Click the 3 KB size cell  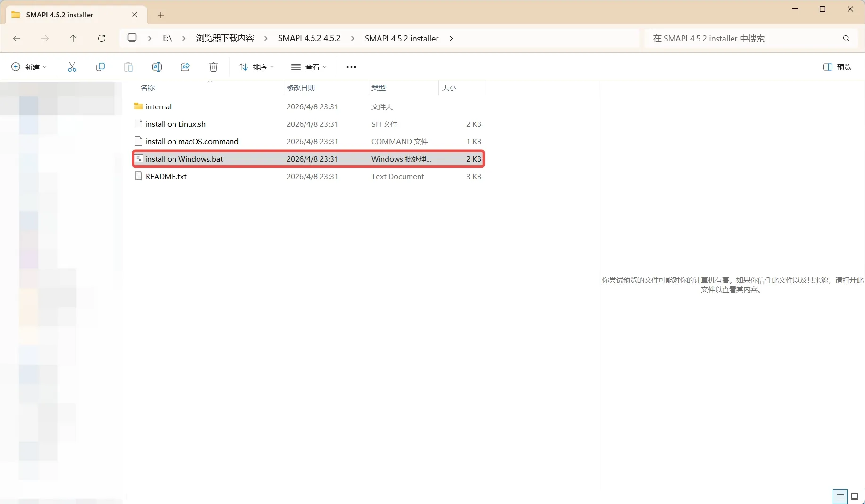(x=474, y=176)
